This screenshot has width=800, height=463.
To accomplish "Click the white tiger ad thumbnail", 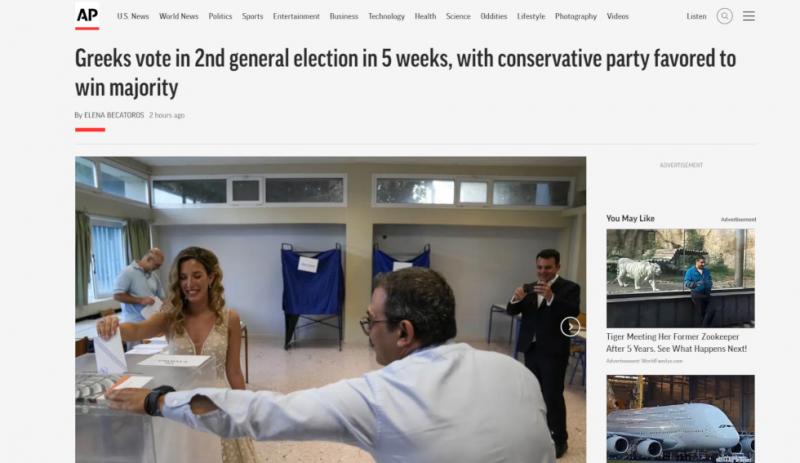I will tap(680, 278).
